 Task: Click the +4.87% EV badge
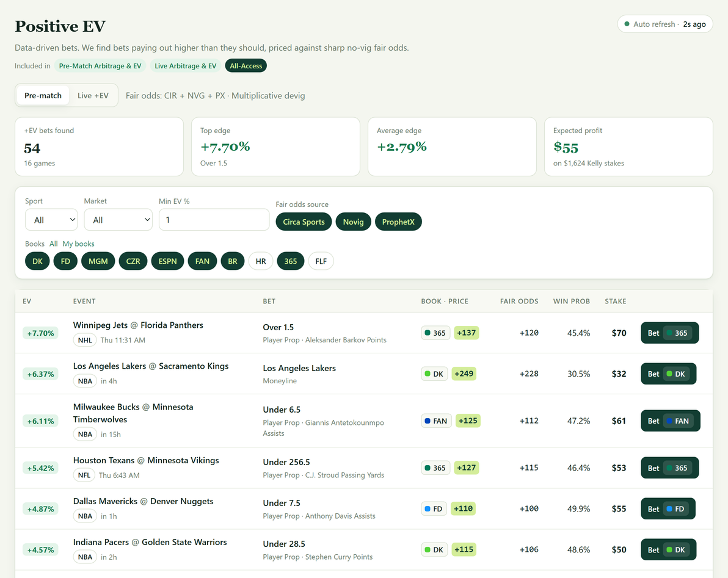tap(40, 509)
